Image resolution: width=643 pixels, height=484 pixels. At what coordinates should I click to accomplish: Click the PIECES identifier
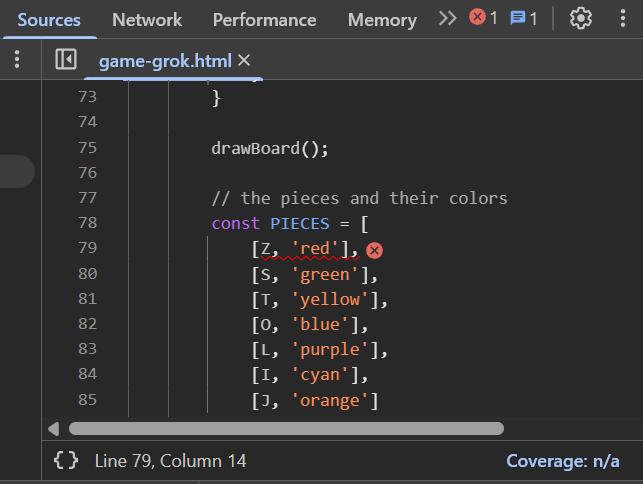(300, 224)
